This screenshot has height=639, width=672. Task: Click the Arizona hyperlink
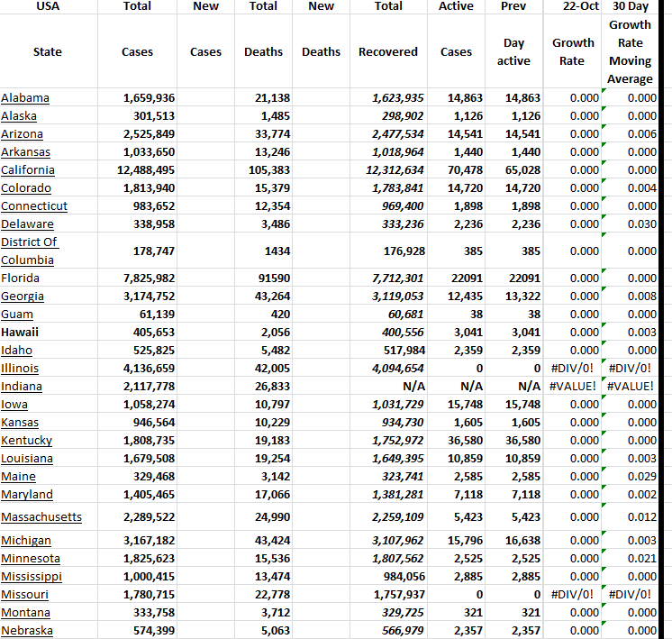(22, 134)
